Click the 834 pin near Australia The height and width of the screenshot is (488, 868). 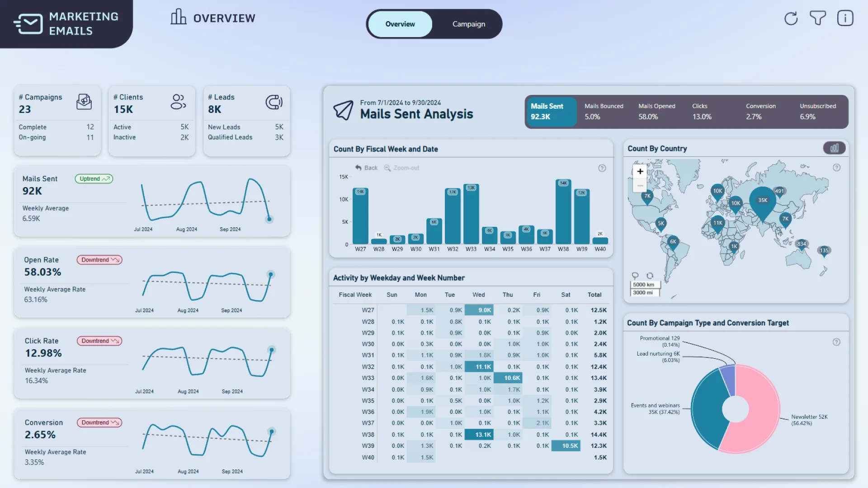pyautogui.click(x=801, y=244)
